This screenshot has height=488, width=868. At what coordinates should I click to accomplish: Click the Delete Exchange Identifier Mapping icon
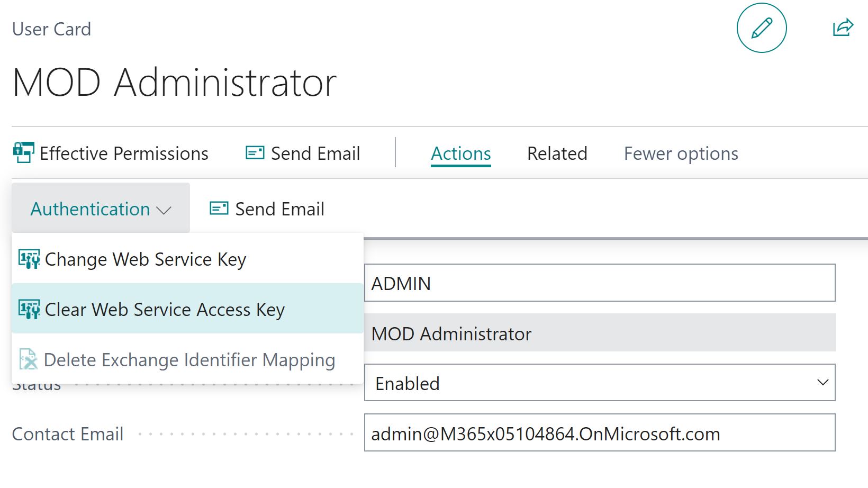(x=29, y=359)
